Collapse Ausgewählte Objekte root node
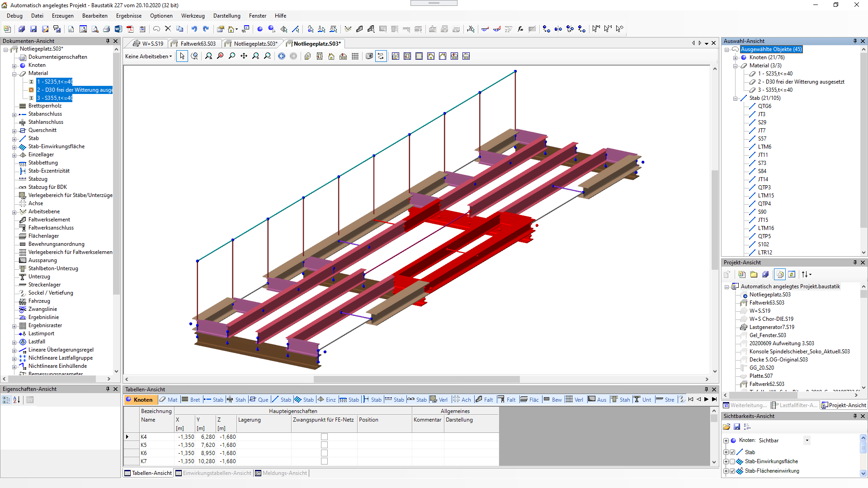868x488 pixels. 727,49
